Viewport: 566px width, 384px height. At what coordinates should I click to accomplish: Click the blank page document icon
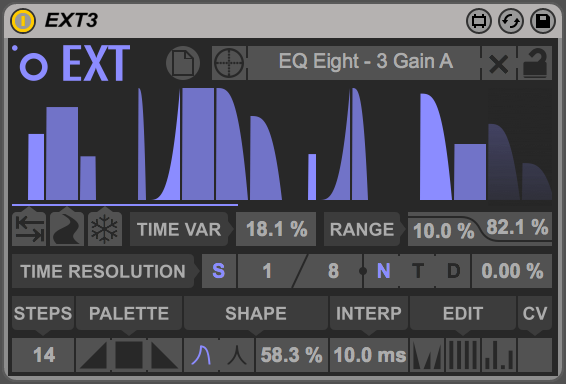[x=183, y=63]
